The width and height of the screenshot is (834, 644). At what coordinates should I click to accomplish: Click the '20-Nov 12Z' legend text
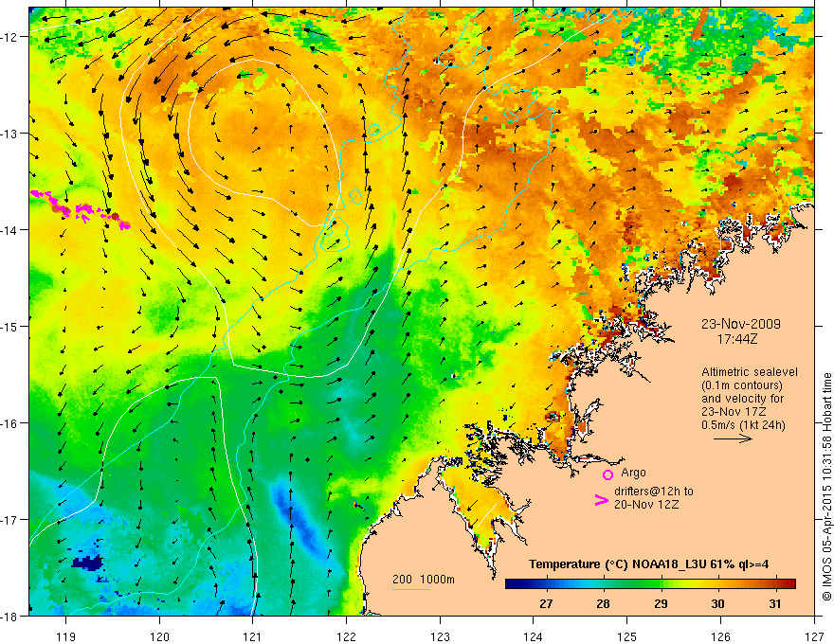(646, 505)
